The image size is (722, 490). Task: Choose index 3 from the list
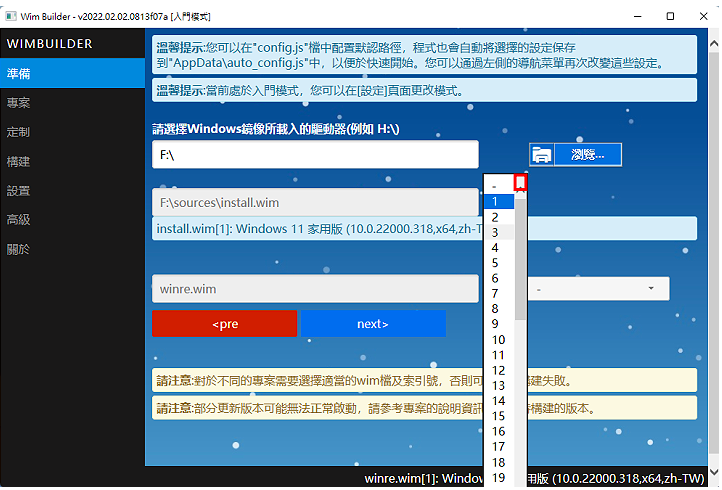[499, 232]
